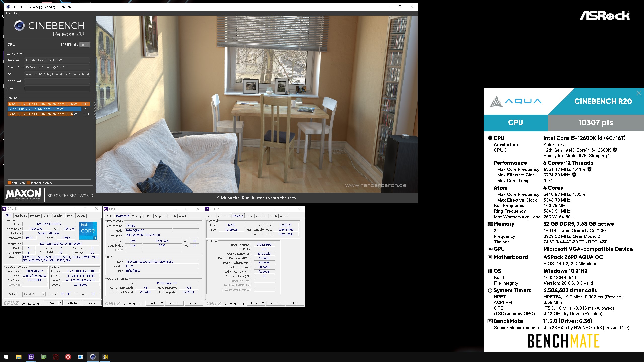Open the green graphics card app in taskbar
This screenshot has width=644, height=362.
[x=43, y=357]
